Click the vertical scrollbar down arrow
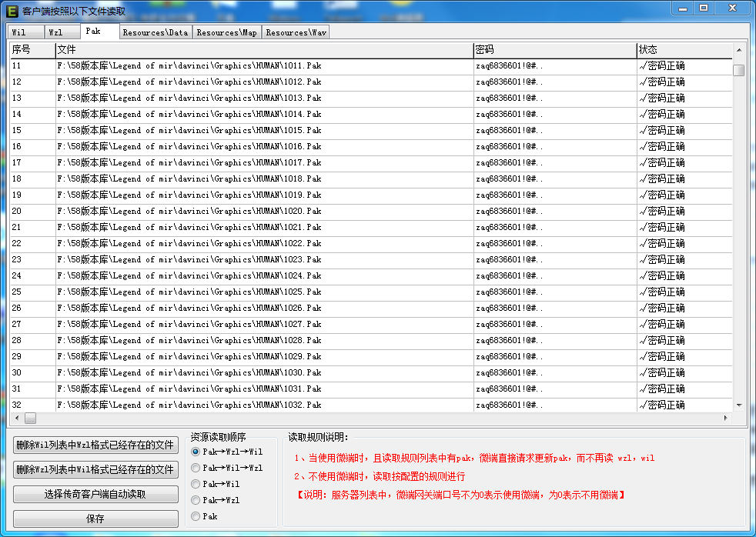The width and height of the screenshot is (756, 537). [738, 405]
